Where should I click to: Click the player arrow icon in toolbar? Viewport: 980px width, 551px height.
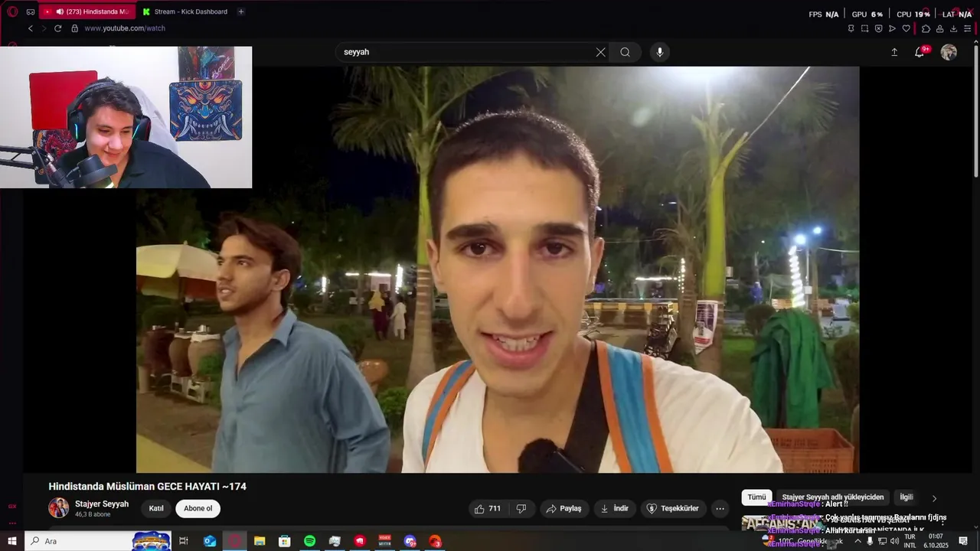click(892, 28)
